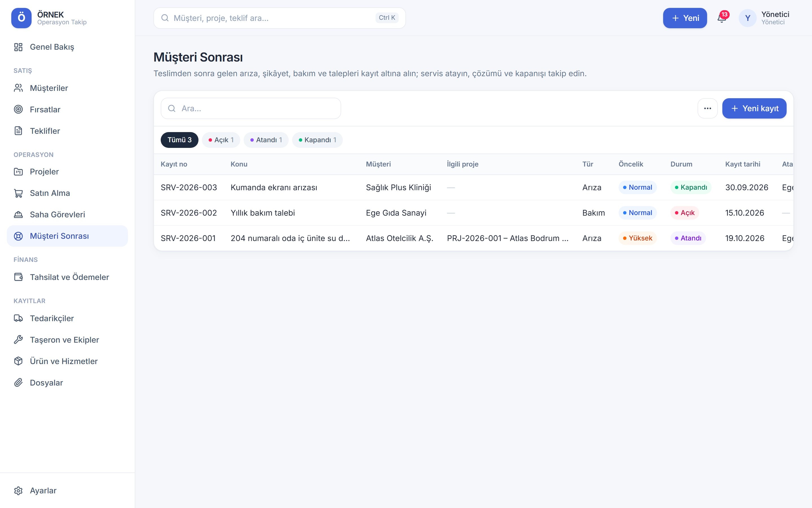Click the top bar Yeni button
Screen dimensions: 812x508
(x=685, y=18)
